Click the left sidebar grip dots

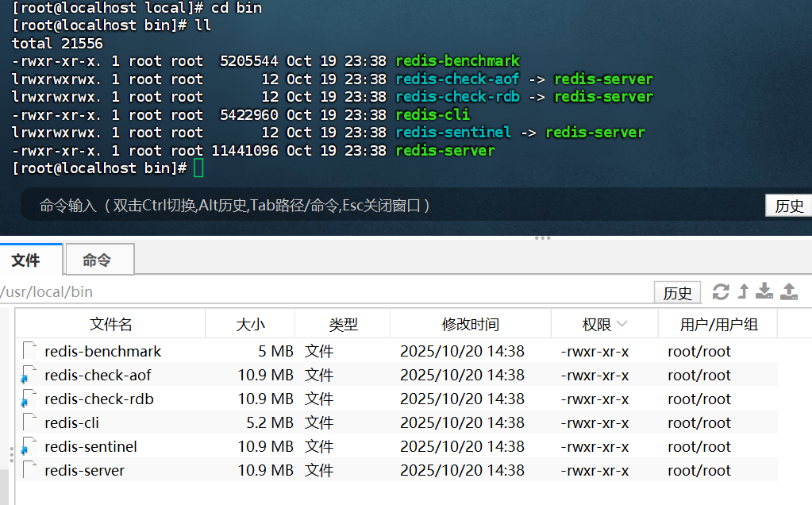coord(11,454)
